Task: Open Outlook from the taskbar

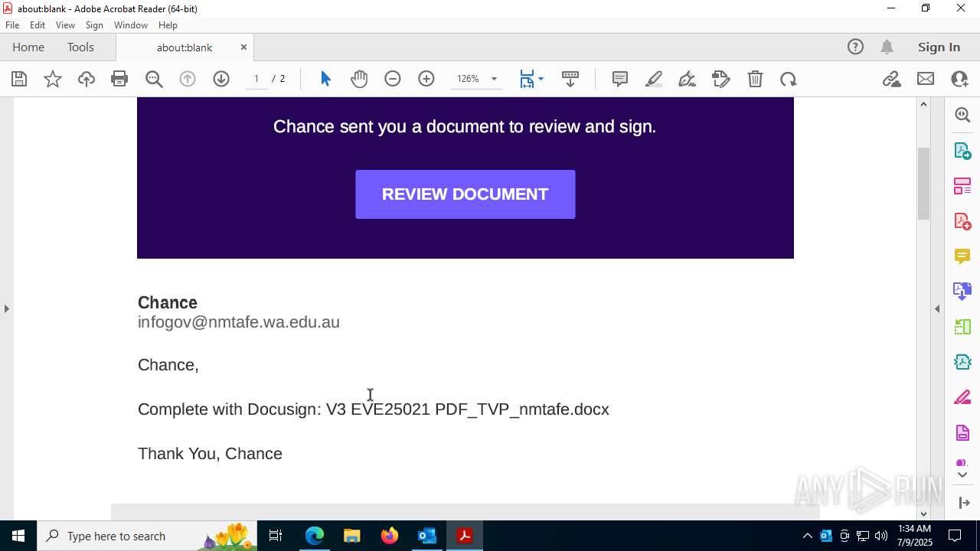Action: pyautogui.click(x=426, y=536)
